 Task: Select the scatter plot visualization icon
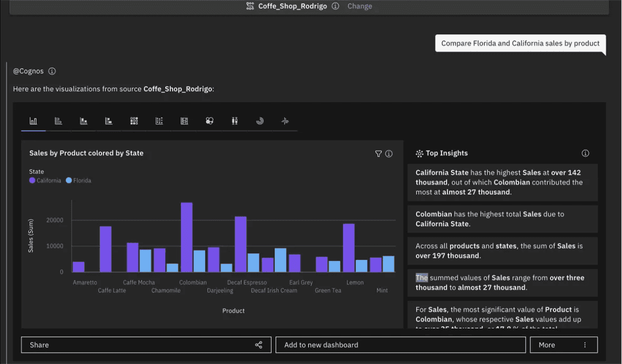(159, 121)
